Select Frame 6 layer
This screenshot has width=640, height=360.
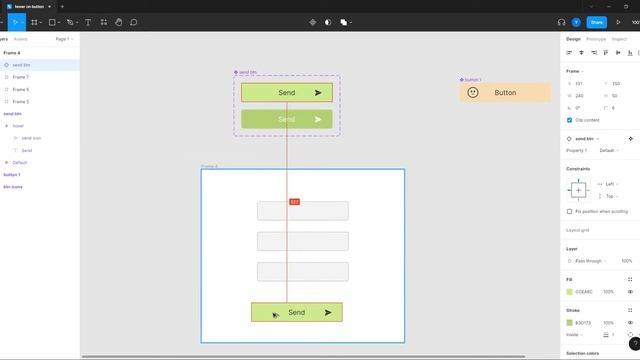click(x=40, y=89)
